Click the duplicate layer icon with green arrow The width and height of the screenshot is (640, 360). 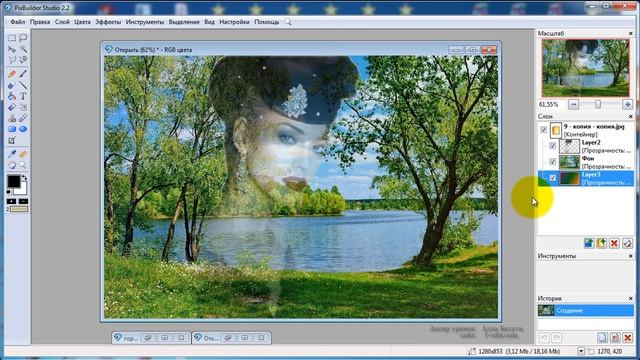click(x=601, y=243)
